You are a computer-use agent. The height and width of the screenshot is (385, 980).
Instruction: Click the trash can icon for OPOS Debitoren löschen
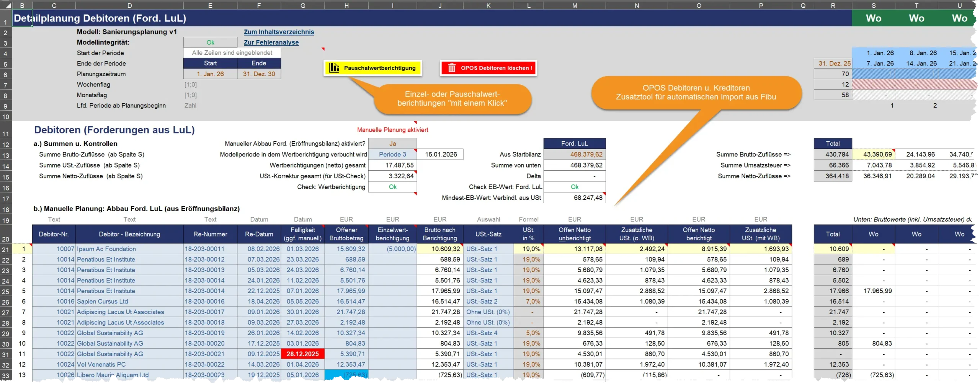point(452,68)
